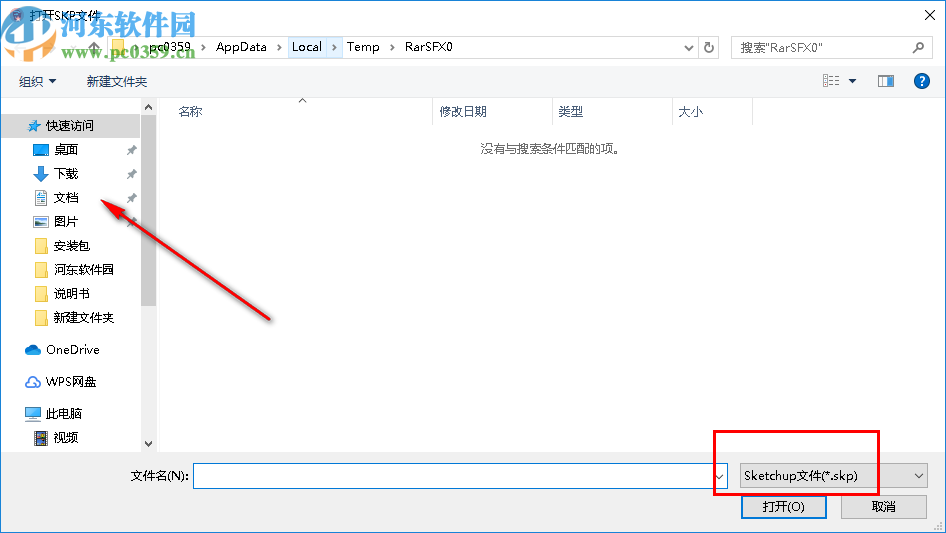Expand the address bar history dropdown
The height and width of the screenshot is (533, 946).
click(x=688, y=47)
